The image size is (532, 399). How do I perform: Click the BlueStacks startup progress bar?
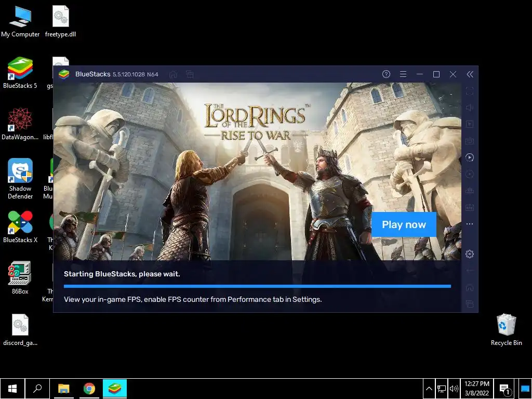257,286
